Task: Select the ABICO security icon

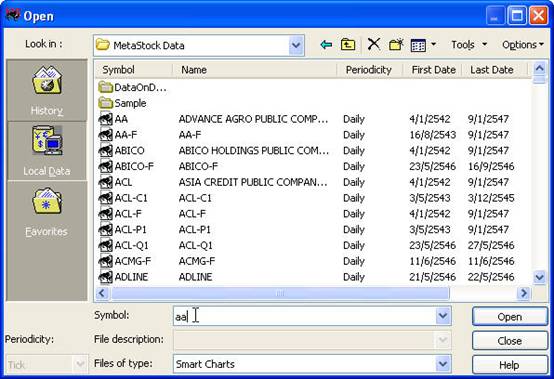Action: click(105, 151)
